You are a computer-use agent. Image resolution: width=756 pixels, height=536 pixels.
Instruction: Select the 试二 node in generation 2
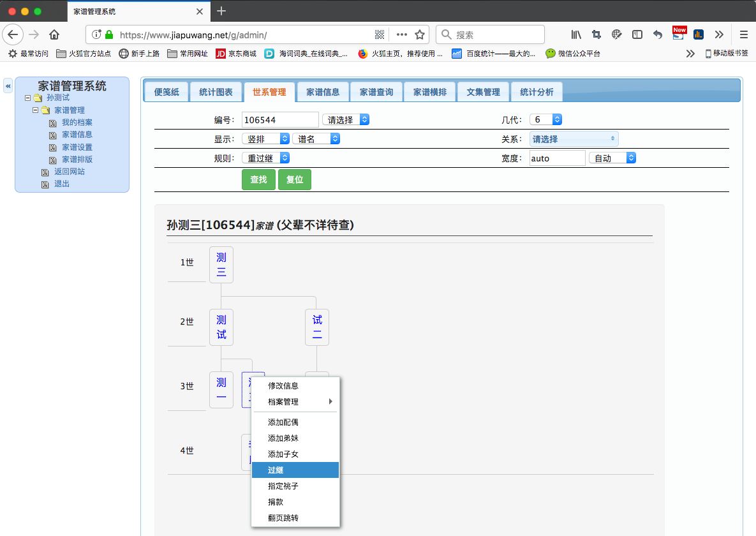[317, 327]
